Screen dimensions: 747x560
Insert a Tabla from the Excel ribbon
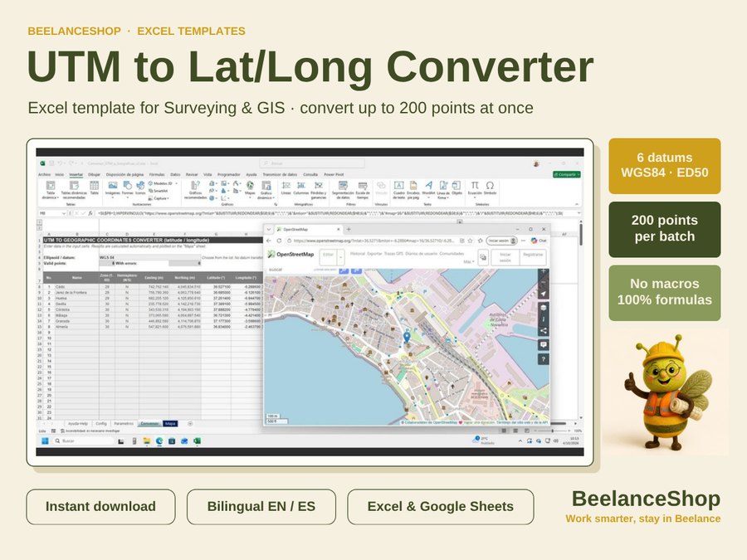click(95, 187)
